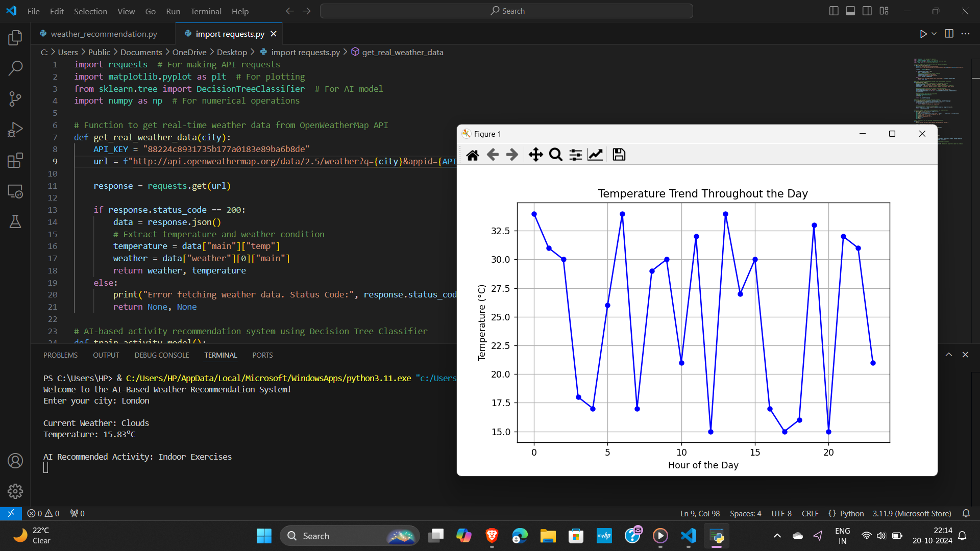
Task: Open Edit axis and curve parameters icon
Action: (595, 155)
